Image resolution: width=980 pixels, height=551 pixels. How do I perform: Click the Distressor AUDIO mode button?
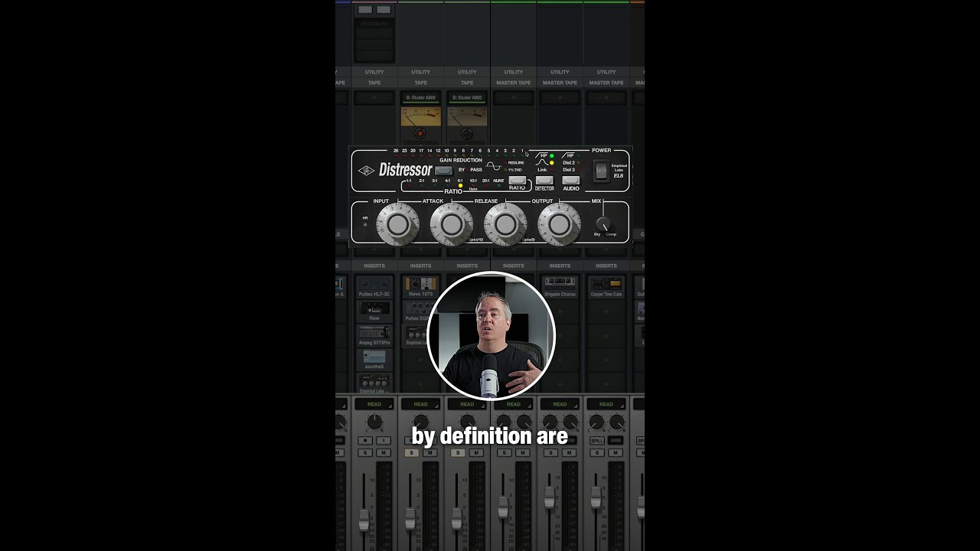tap(571, 180)
